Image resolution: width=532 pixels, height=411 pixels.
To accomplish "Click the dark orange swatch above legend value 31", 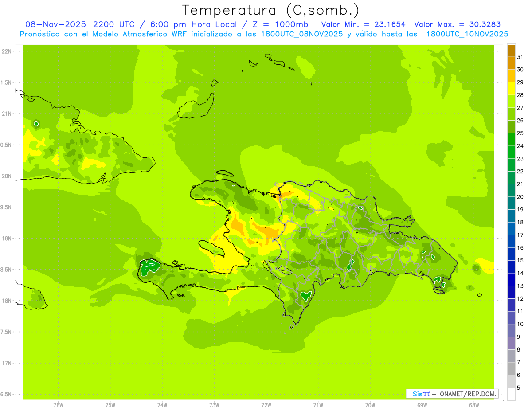I will click(511, 51).
